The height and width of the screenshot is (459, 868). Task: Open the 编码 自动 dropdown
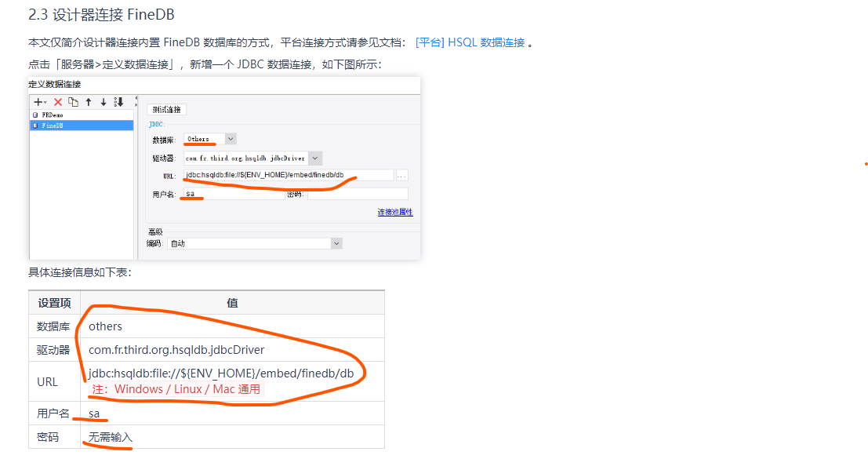[x=336, y=243]
